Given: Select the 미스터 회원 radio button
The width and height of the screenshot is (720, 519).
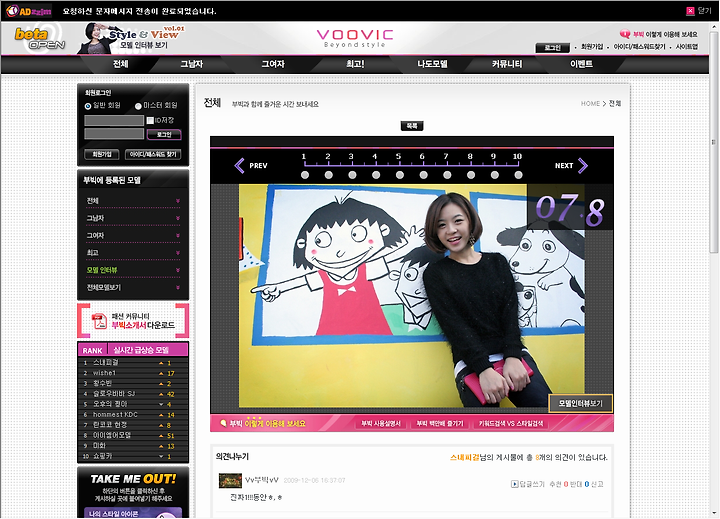Looking at the screenshot, I should tap(138, 106).
